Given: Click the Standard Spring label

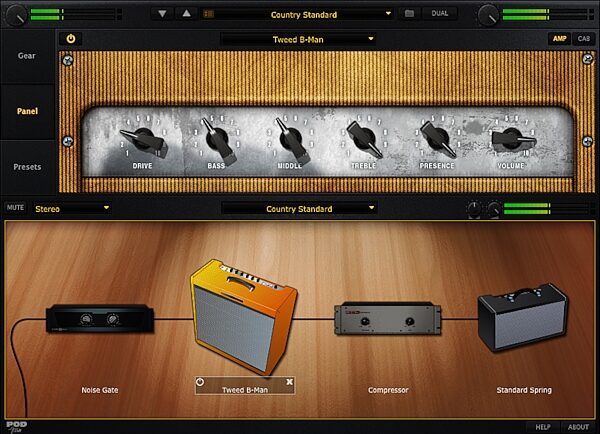Looking at the screenshot, I should coord(524,390).
